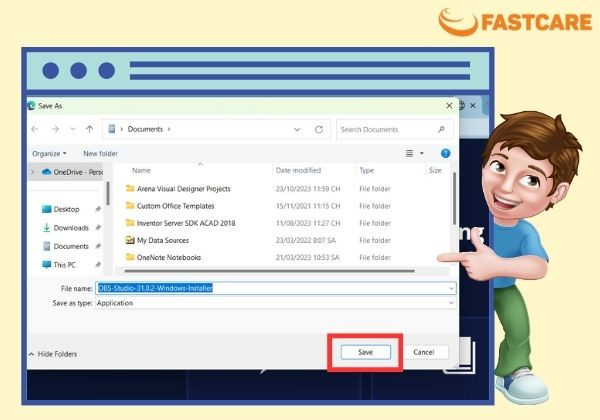Sort by the Type column header
This screenshot has width=600, height=420.
pos(366,171)
